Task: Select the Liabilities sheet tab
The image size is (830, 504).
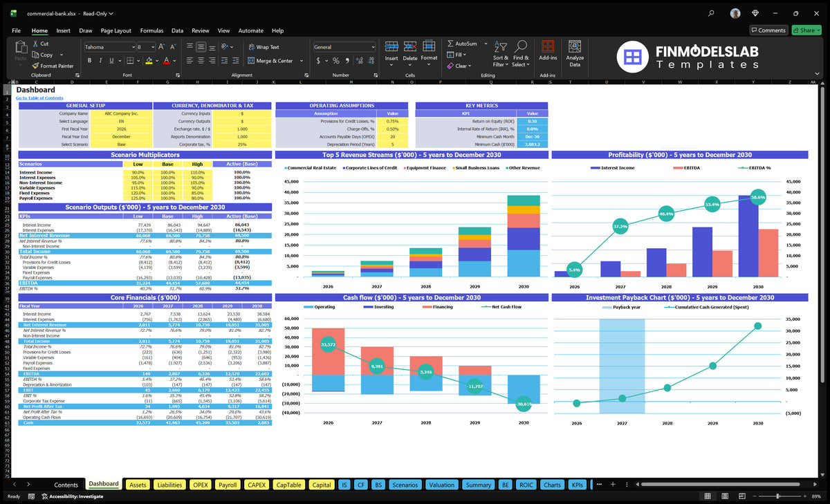Action: (169, 485)
